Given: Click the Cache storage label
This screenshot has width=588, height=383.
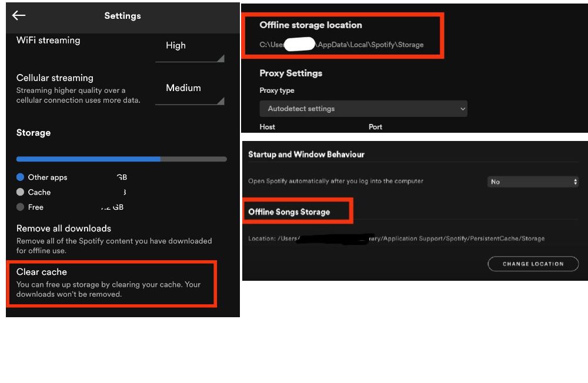Looking at the screenshot, I should tap(39, 192).
